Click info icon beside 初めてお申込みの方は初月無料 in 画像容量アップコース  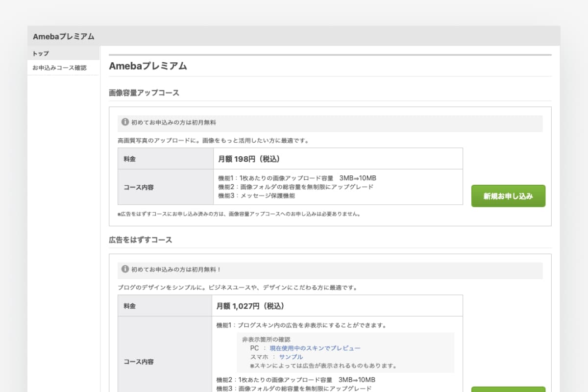[125, 122]
